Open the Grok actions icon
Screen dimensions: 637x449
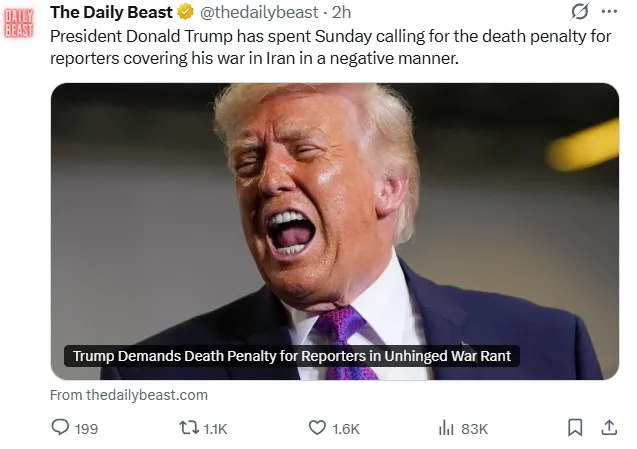(579, 12)
